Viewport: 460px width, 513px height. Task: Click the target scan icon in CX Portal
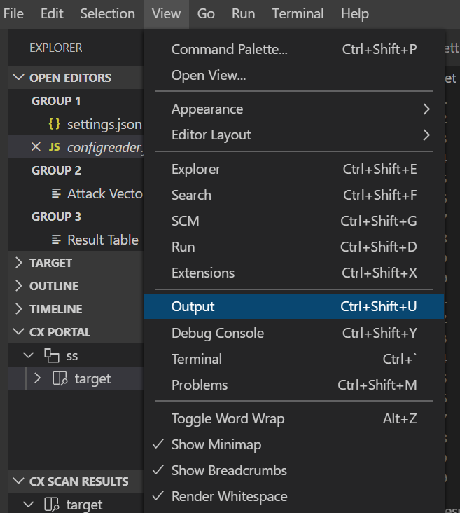tap(60, 379)
